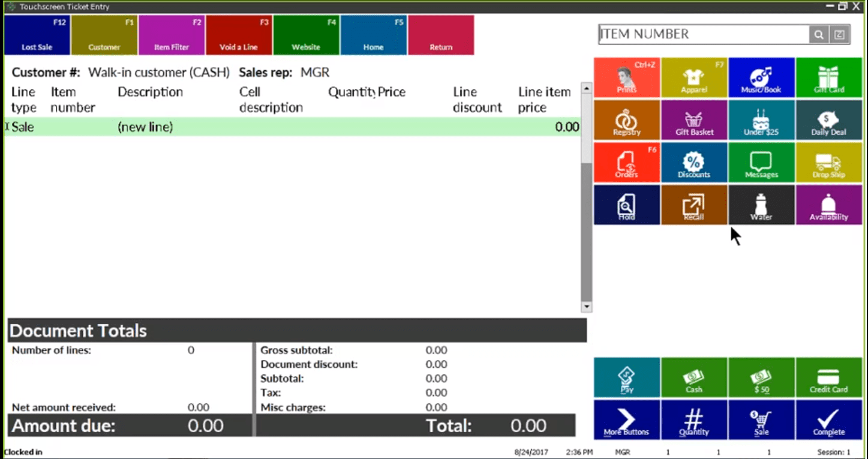Click the Gift Card tile
Screen dimensions: 868x459
[x=828, y=78]
